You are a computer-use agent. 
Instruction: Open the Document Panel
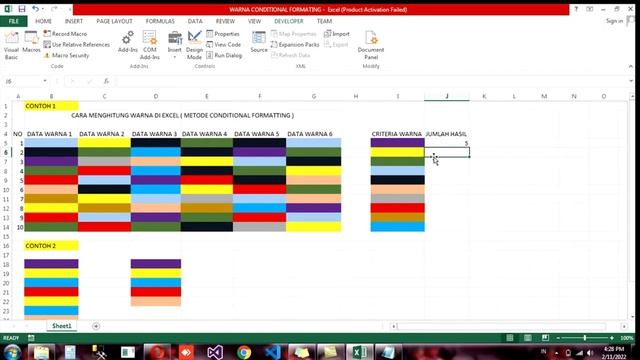point(371,46)
